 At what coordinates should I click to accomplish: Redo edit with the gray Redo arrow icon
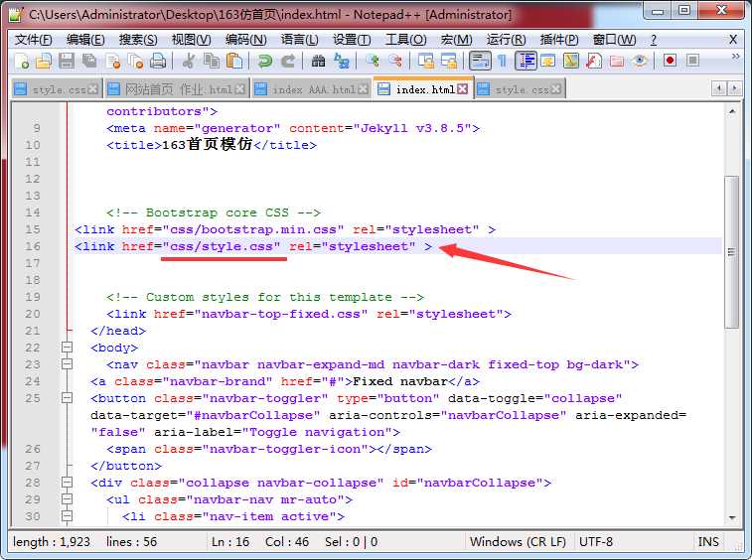(288, 61)
